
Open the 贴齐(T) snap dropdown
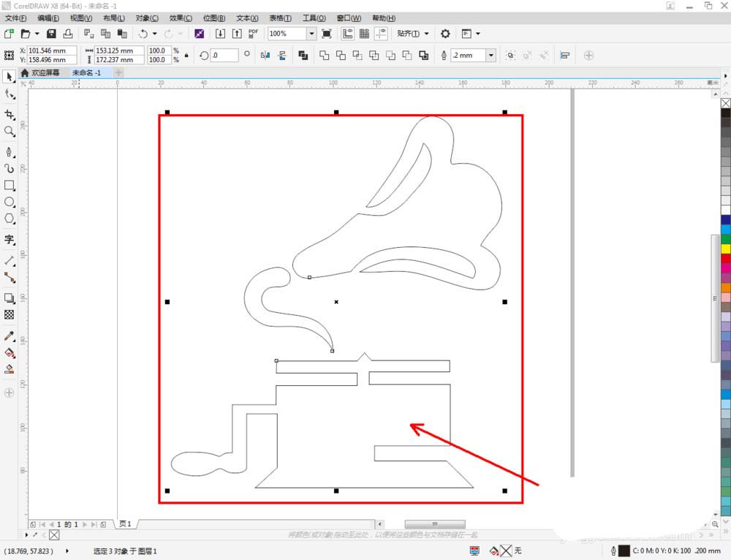426,34
